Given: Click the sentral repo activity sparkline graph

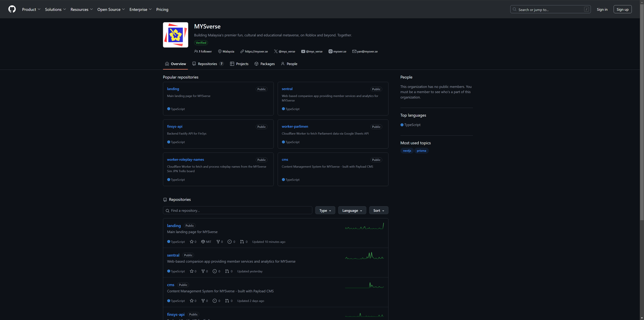Looking at the screenshot, I should [365, 256].
